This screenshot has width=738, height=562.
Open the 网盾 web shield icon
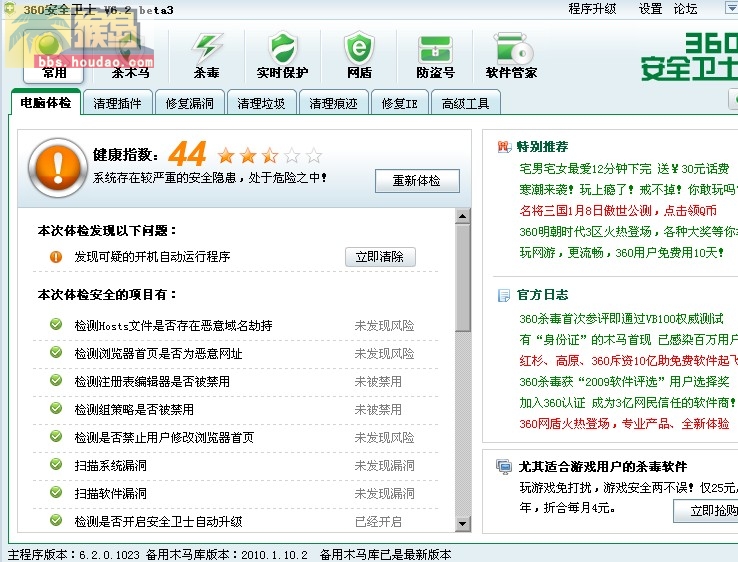tap(359, 56)
